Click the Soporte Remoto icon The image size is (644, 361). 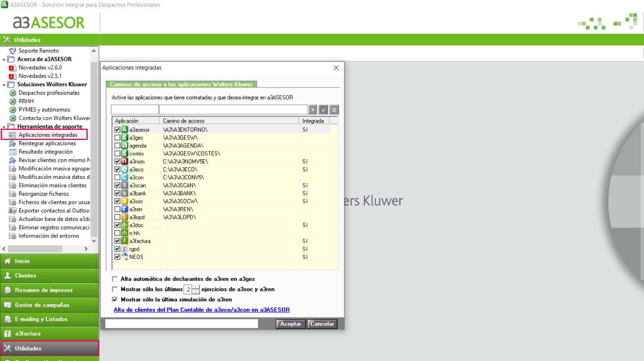[12, 51]
